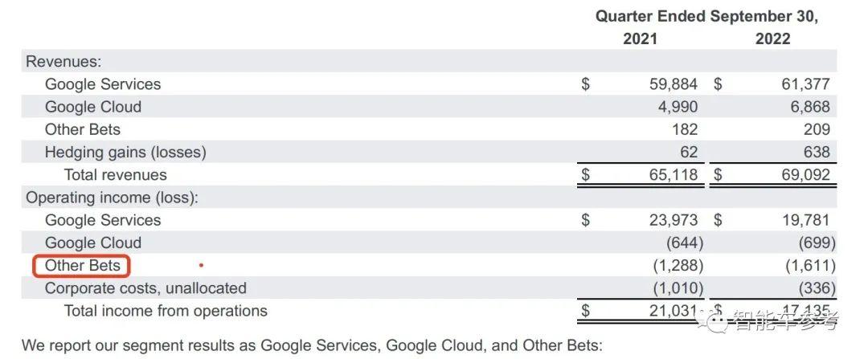Click Total revenues 2022 value 69,092
The width and height of the screenshot is (868, 359).
pos(805,175)
